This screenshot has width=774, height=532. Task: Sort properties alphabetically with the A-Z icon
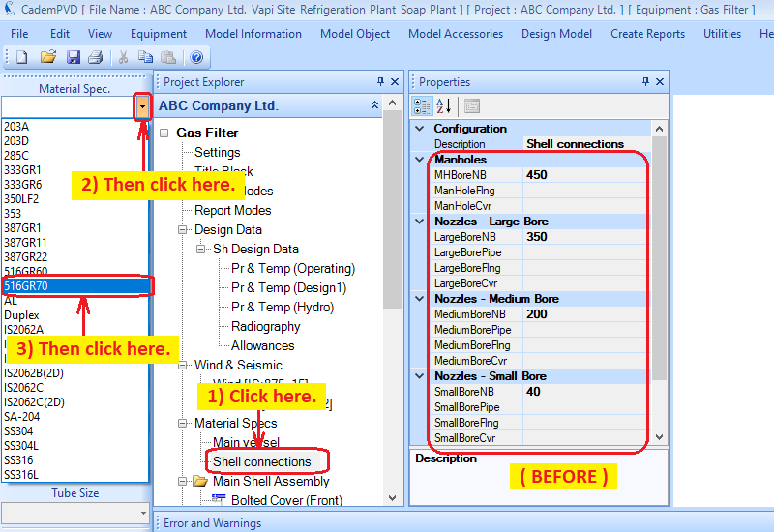pos(444,106)
